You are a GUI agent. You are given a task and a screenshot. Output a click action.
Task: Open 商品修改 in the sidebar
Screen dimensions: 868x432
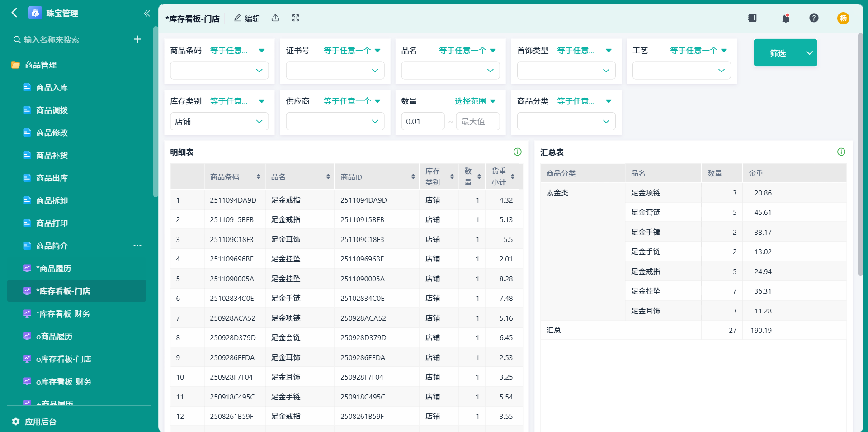pos(76,133)
